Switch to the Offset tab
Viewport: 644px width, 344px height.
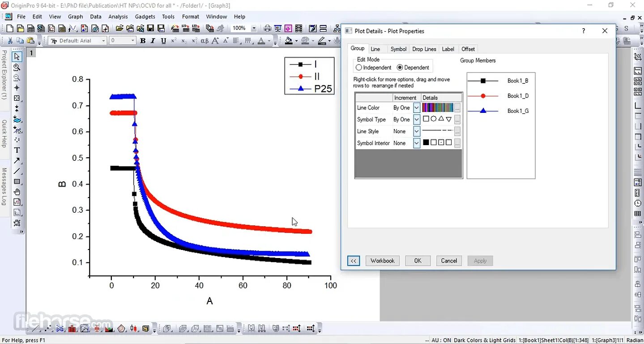click(468, 49)
